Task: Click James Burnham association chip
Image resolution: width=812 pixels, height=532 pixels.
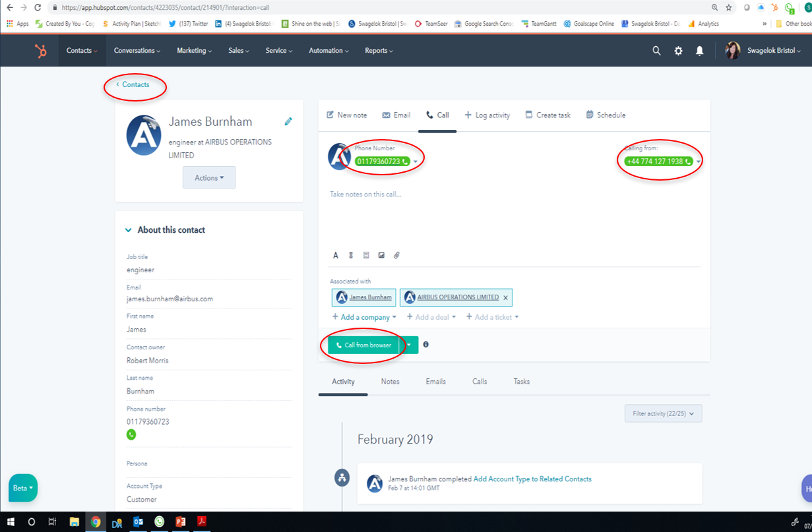Action: [x=364, y=297]
